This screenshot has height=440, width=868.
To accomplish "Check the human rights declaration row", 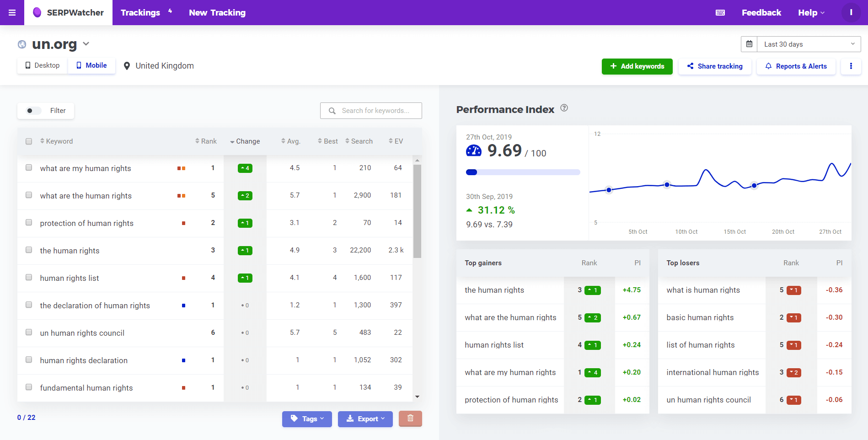I will (29, 360).
